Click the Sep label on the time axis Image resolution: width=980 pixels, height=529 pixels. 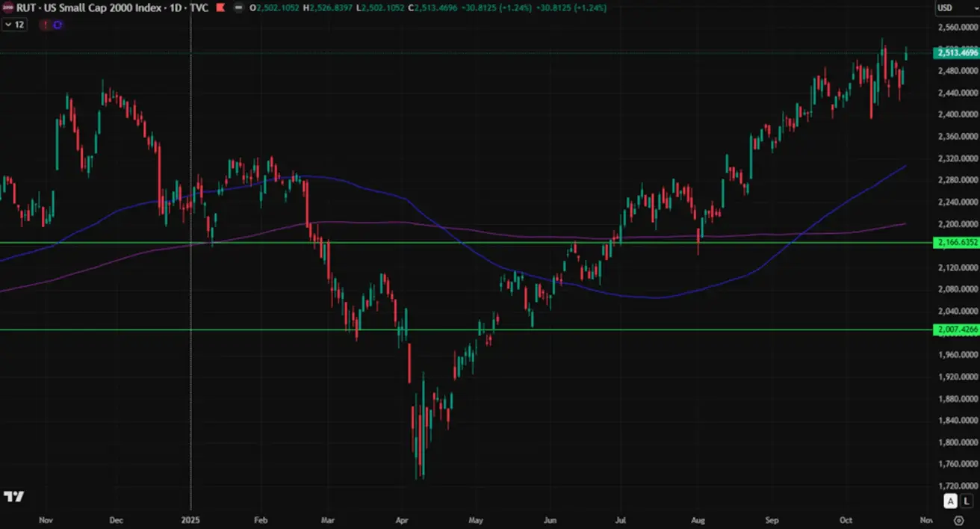click(x=772, y=520)
